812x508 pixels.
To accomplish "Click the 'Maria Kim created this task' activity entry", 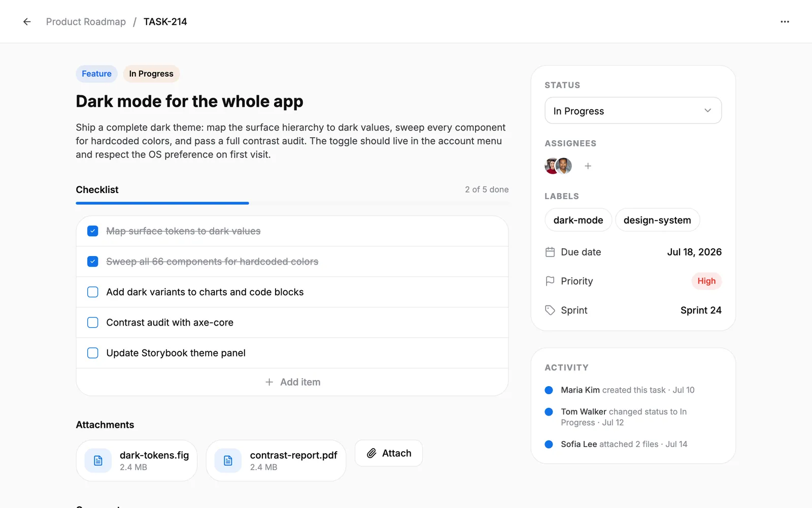I will [x=628, y=390].
